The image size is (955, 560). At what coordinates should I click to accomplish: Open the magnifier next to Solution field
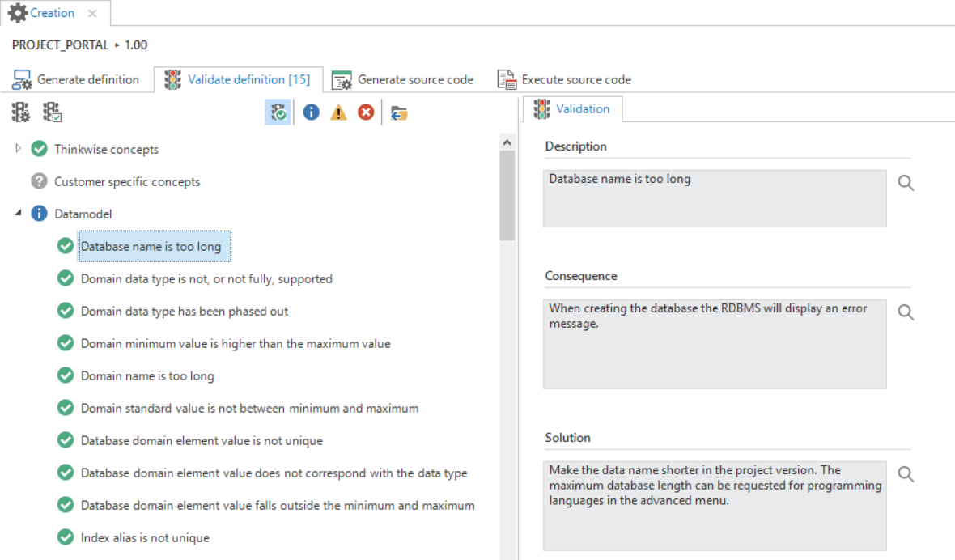[x=906, y=474]
